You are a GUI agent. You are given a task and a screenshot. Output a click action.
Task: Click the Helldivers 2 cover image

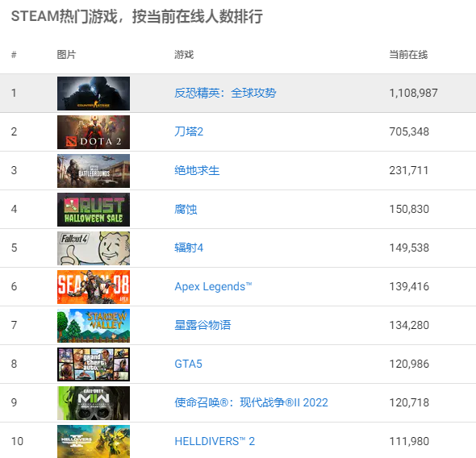click(94, 442)
